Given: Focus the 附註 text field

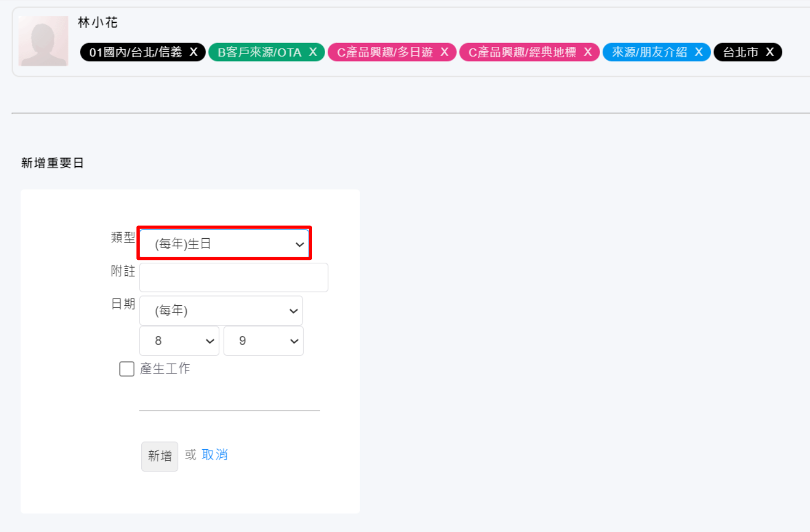Looking at the screenshot, I should (233, 277).
